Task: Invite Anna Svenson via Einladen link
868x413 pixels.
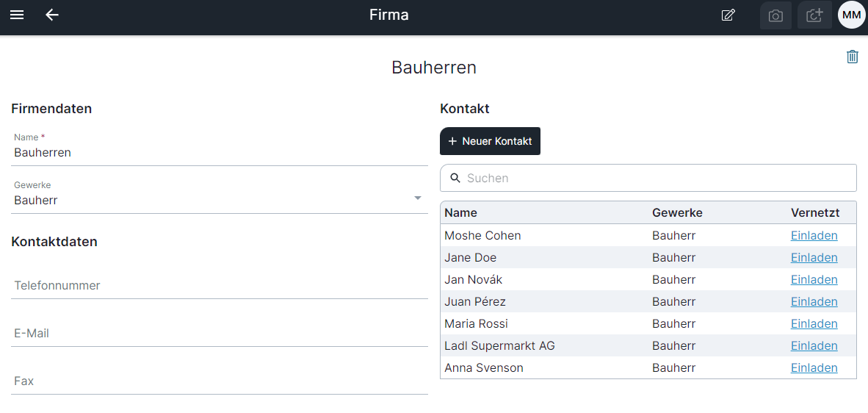Action: 814,367
